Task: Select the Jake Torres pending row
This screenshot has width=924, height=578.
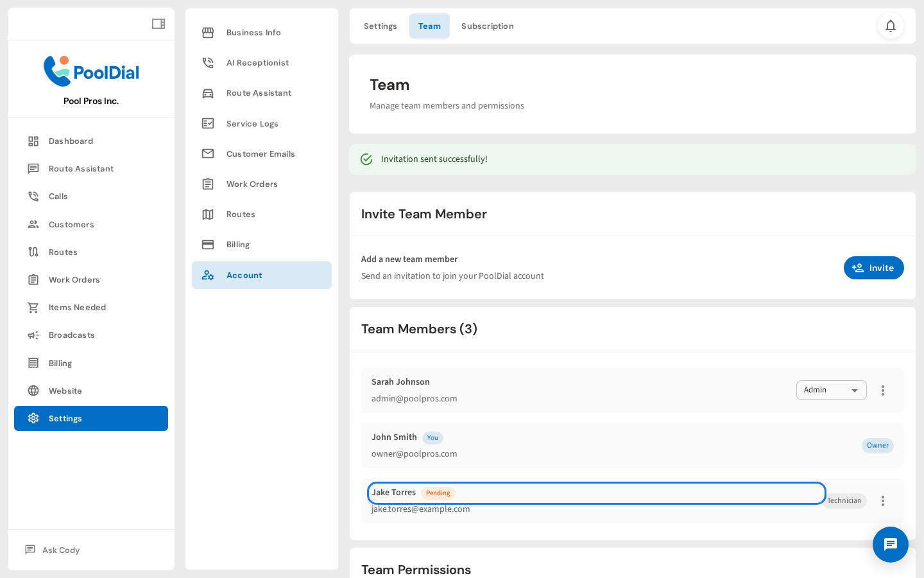Action: point(595,493)
